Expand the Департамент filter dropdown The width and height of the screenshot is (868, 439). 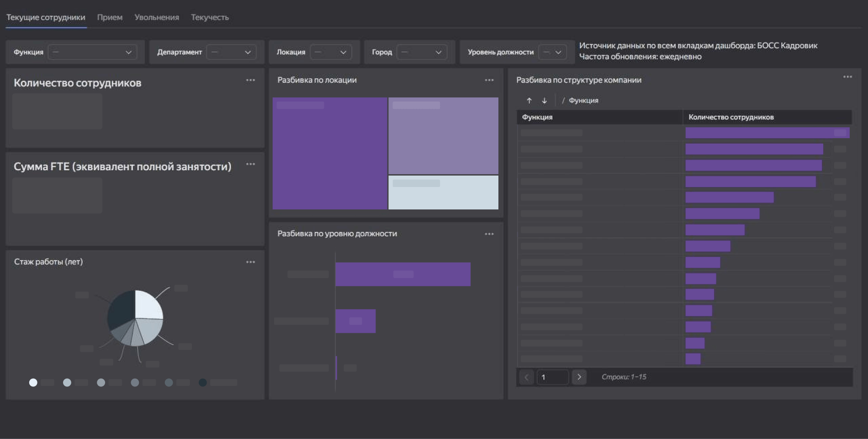click(231, 52)
